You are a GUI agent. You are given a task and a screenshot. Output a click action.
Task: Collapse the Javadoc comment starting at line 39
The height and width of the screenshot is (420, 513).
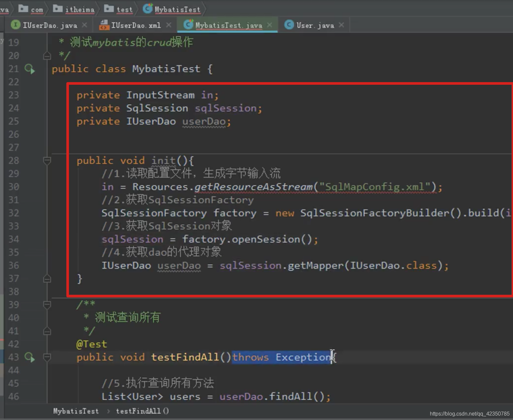click(x=47, y=305)
